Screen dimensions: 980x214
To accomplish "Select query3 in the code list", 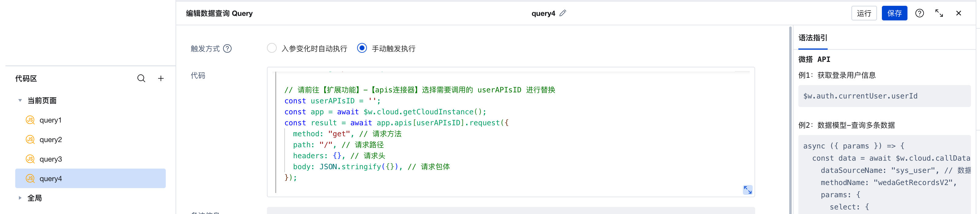I will click(x=51, y=159).
